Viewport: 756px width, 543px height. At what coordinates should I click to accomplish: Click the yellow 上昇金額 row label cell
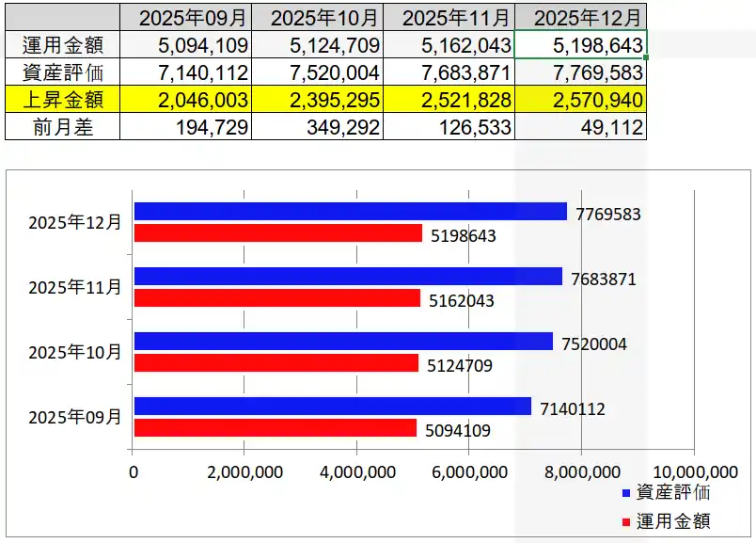(62, 100)
